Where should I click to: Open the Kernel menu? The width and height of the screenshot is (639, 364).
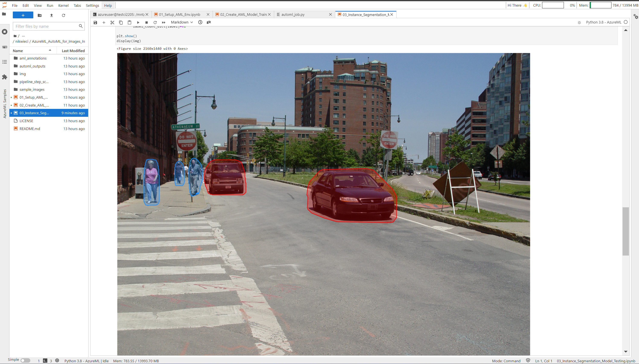(63, 6)
